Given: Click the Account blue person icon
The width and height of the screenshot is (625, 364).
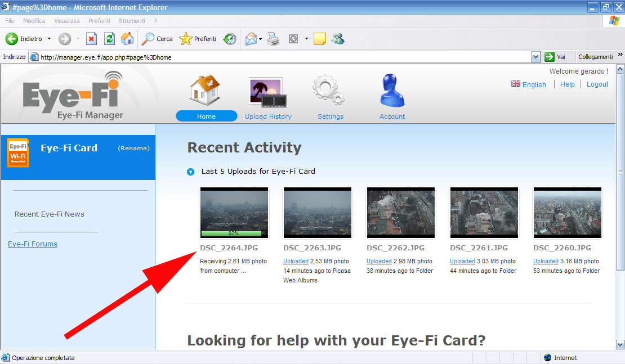Looking at the screenshot, I should (392, 91).
